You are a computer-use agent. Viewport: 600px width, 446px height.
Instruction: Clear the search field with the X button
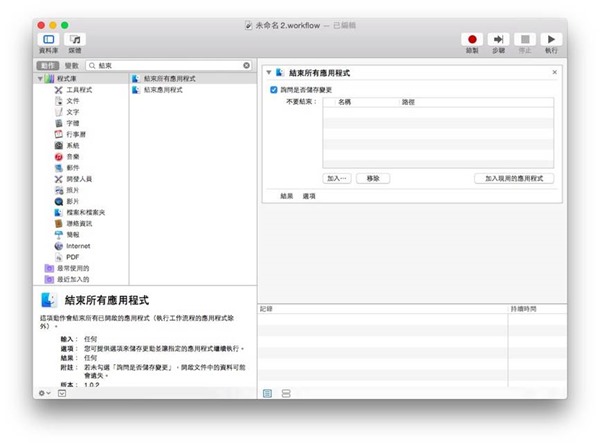(x=246, y=65)
